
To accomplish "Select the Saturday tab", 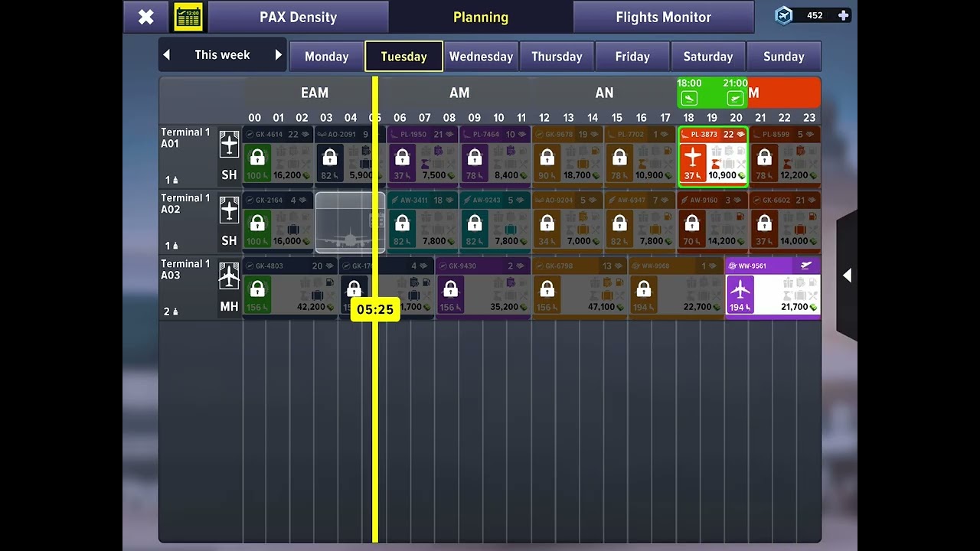I will click(708, 57).
